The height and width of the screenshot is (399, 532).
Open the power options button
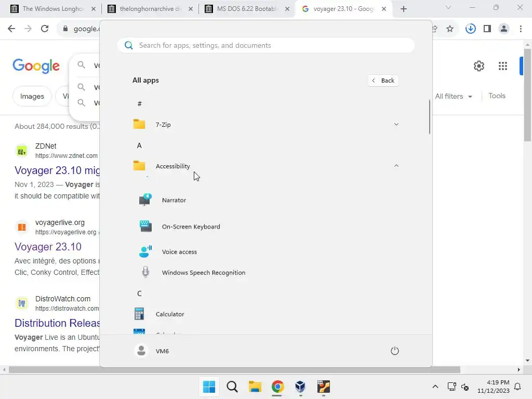pos(395,351)
